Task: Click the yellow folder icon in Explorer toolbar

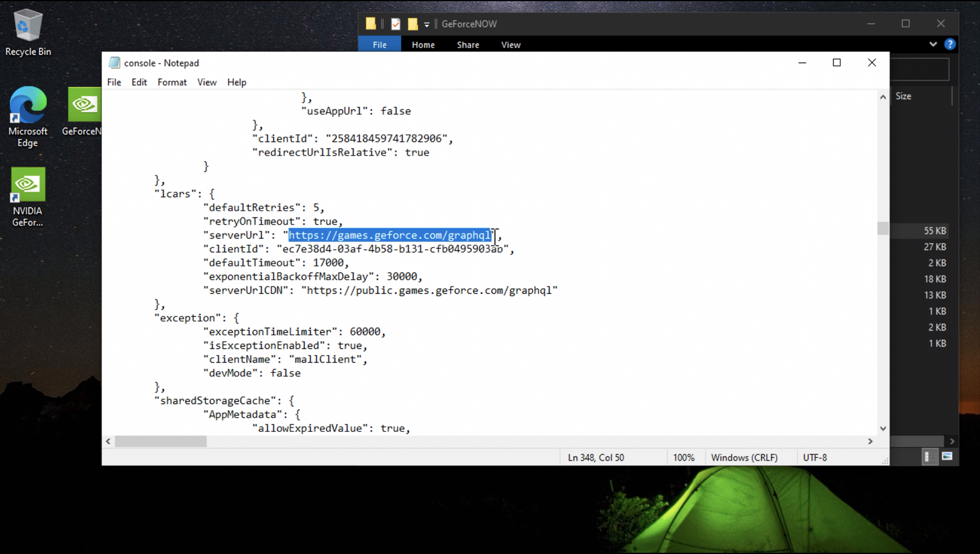Action: click(x=372, y=24)
